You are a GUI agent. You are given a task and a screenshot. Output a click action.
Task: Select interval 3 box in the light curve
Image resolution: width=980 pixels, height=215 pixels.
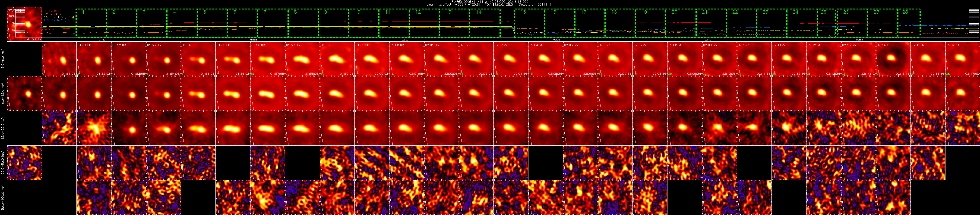tap(152, 23)
